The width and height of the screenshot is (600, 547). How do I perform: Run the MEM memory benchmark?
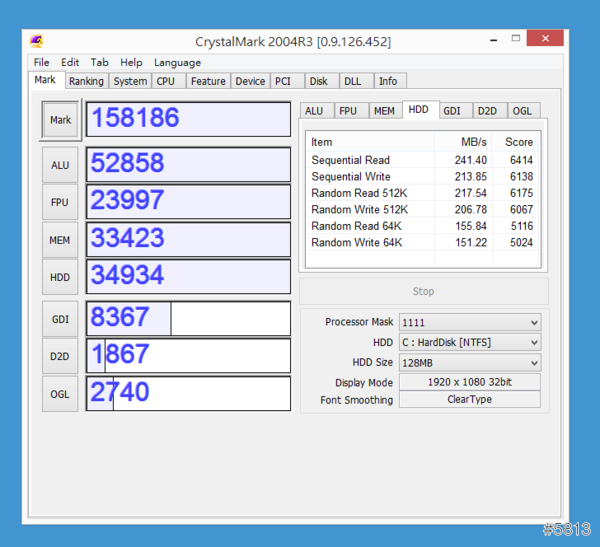coord(60,240)
